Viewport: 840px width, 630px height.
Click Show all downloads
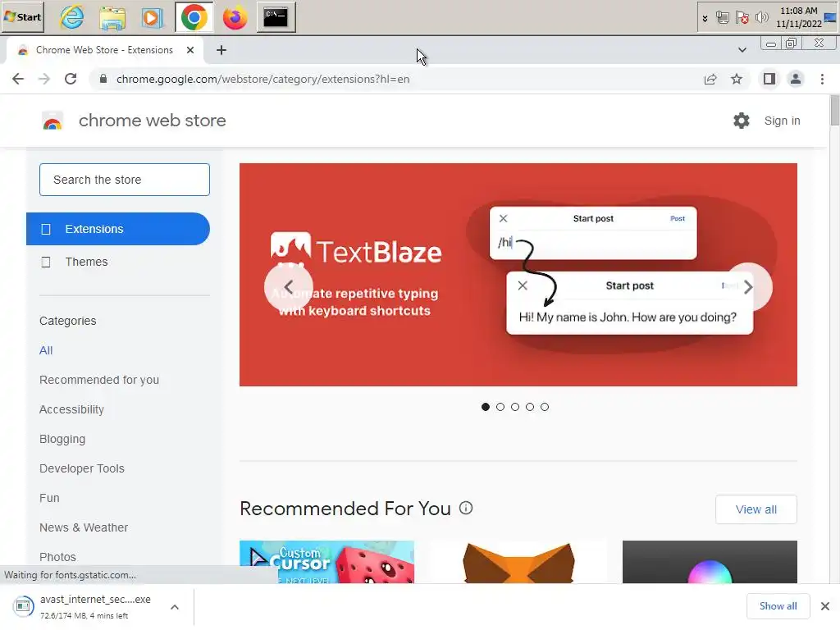tap(778, 606)
